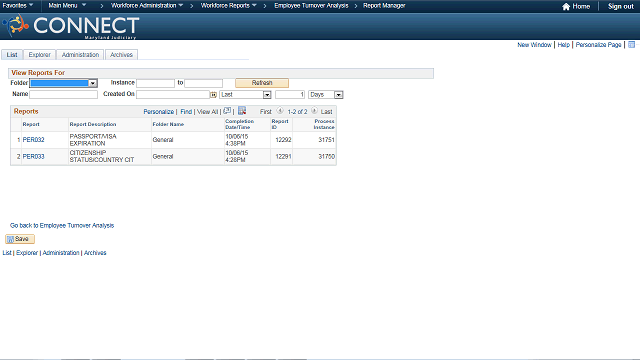Focus the Name input field

(64, 94)
